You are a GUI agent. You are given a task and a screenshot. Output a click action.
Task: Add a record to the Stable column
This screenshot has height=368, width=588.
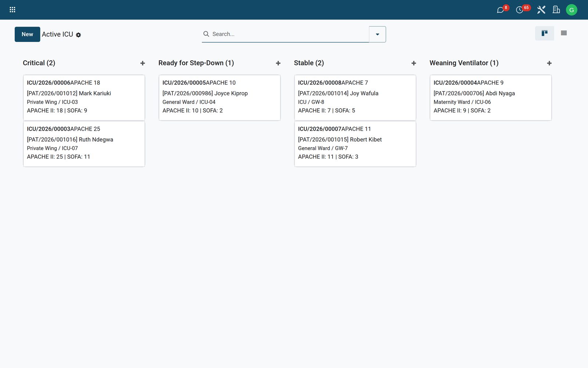(414, 63)
